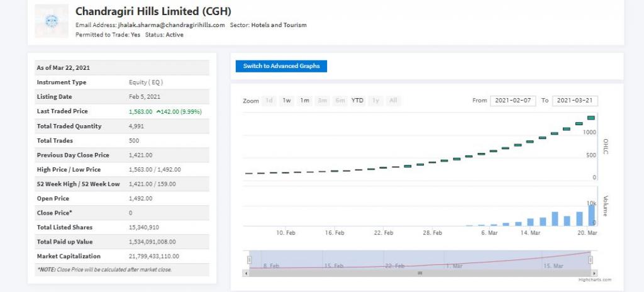Click the Status: Active text

pyautogui.click(x=164, y=35)
